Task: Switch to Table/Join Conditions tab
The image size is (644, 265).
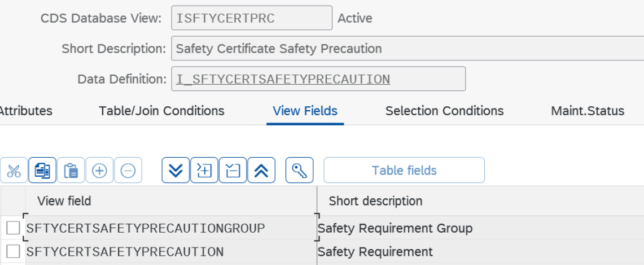Action: (161, 111)
